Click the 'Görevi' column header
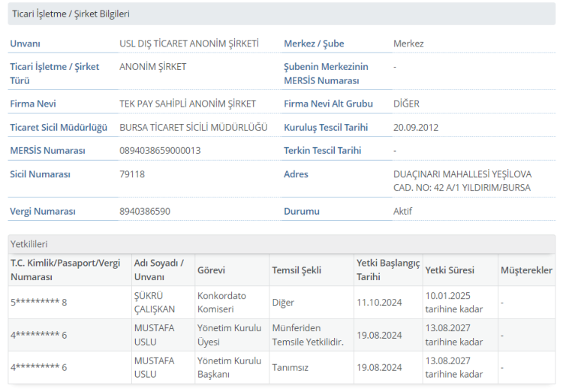563x392 pixels. [x=211, y=270]
